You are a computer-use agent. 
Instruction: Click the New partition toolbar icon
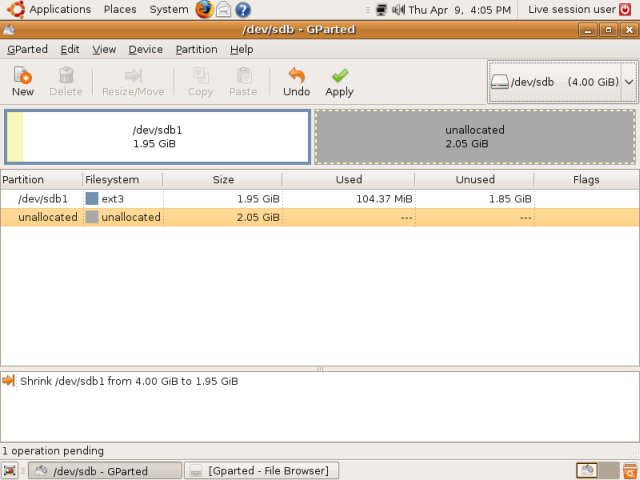pos(22,75)
